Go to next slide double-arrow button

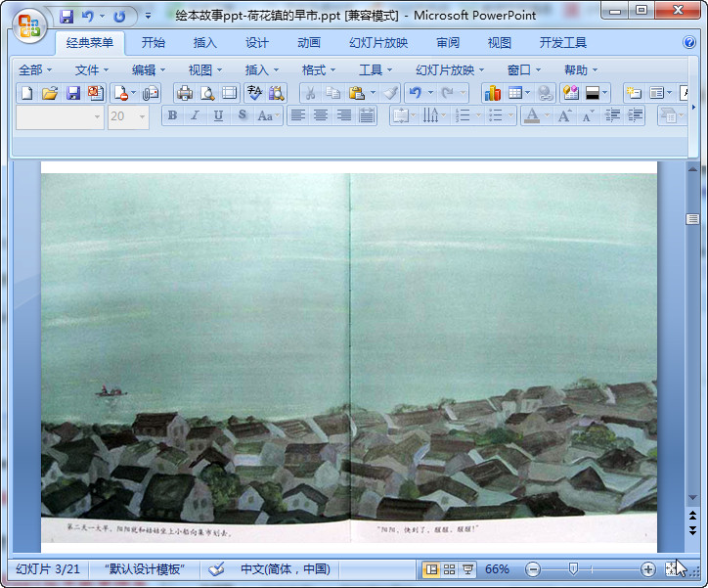pos(692,529)
